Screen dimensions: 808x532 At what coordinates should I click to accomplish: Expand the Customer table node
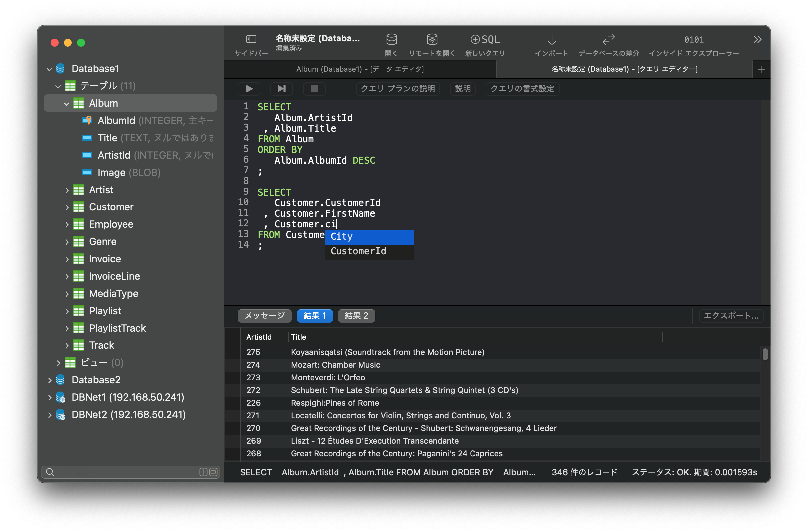click(x=67, y=207)
